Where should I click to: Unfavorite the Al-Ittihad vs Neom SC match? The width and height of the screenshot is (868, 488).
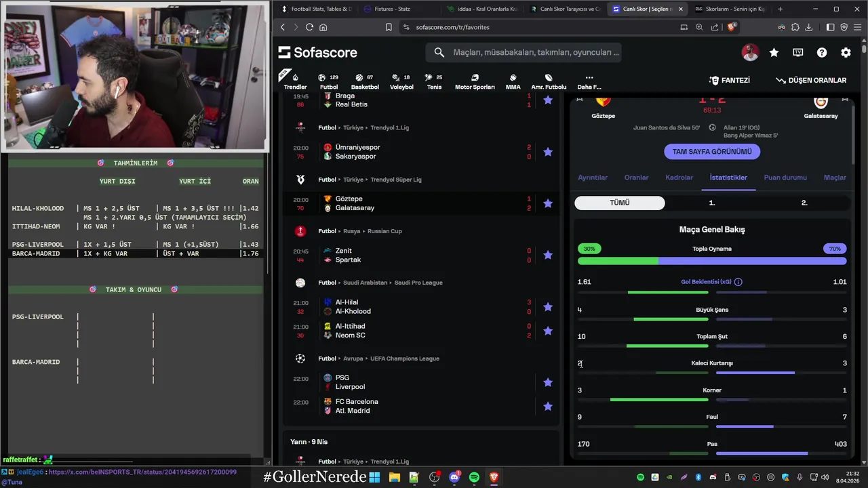(548, 331)
